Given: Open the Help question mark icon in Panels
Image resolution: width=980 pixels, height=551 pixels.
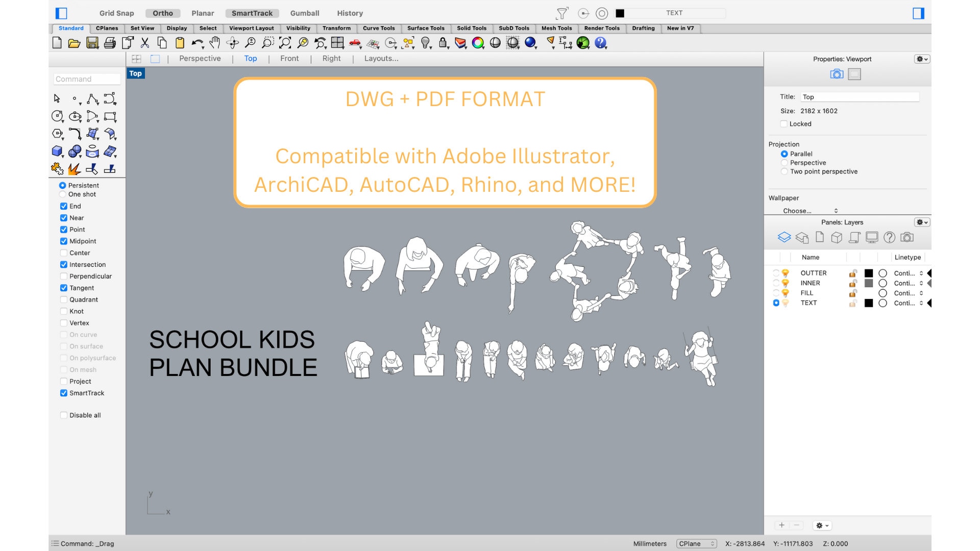Looking at the screenshot, I should 889,237.
